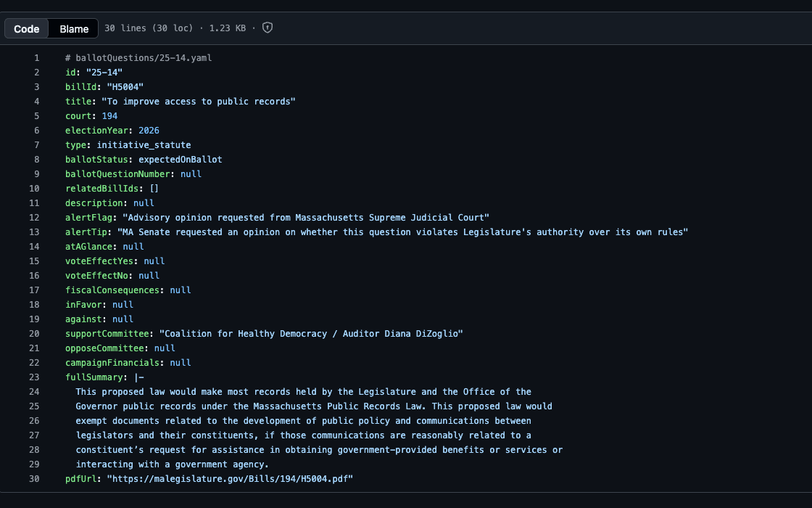
Task: Select line number 12
Action: click(x=34, y=218)
